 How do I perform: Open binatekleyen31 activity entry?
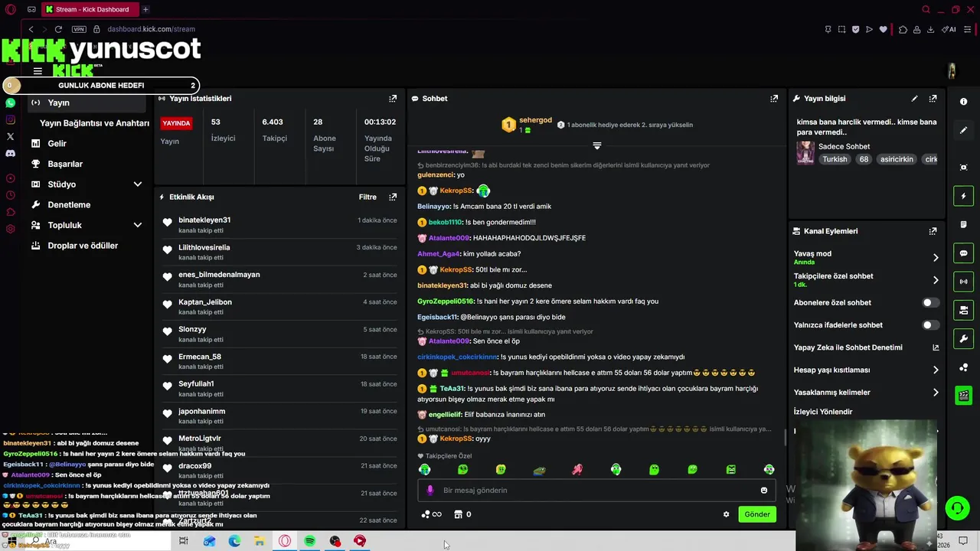coord(279,225)
